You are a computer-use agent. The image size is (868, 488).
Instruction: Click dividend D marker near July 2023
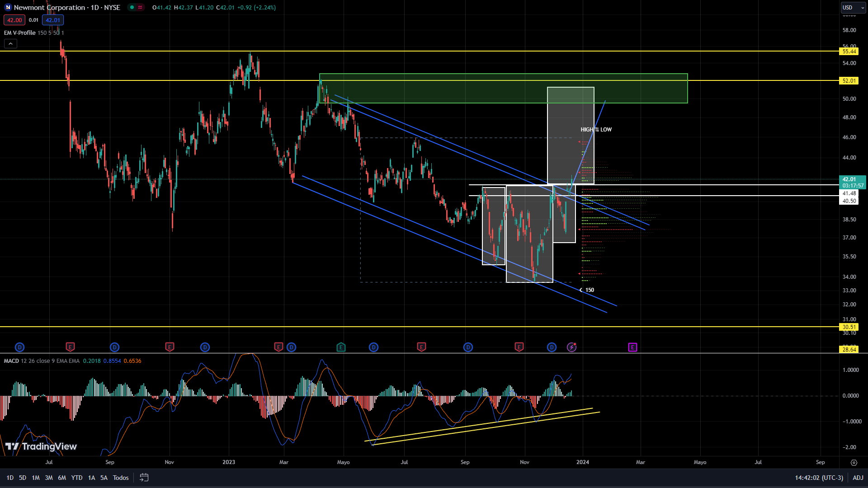tap(373, 347)
